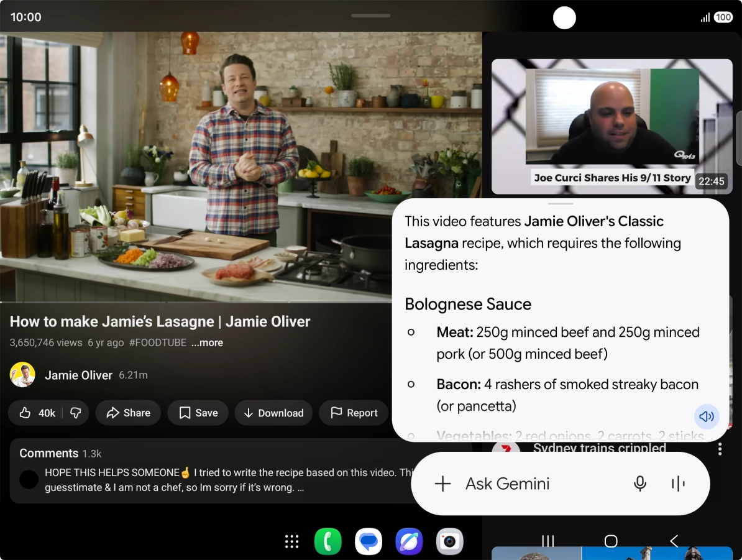
Task: Launch the Camera app from dock
Action: (449, 541)
